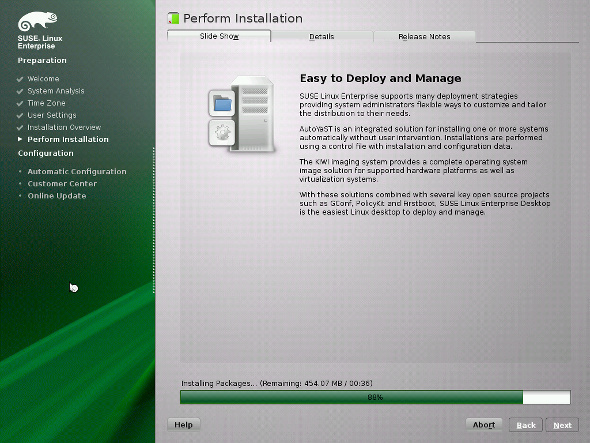Click the AutoYaST paragraph text
The height and width of the screenshot is (443, 590).
pyautogui.click(x=424, y=137)
